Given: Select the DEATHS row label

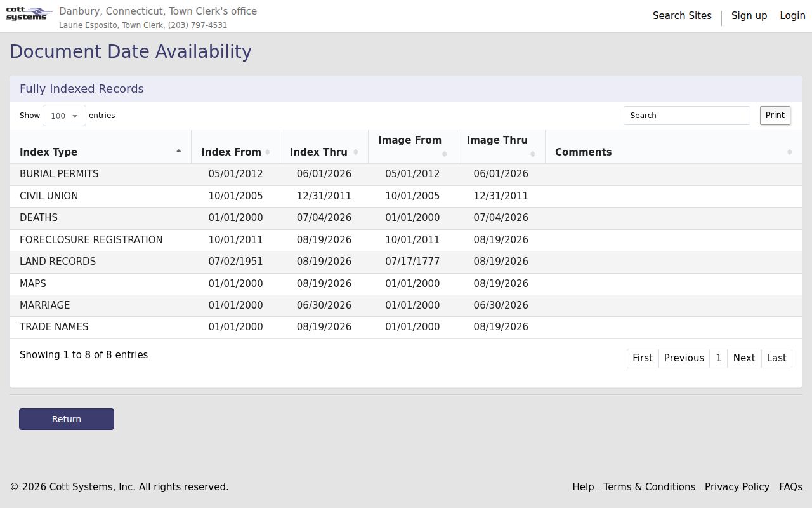Looking at the screenshot, I should pyautogui.click(x=39, y=218).
